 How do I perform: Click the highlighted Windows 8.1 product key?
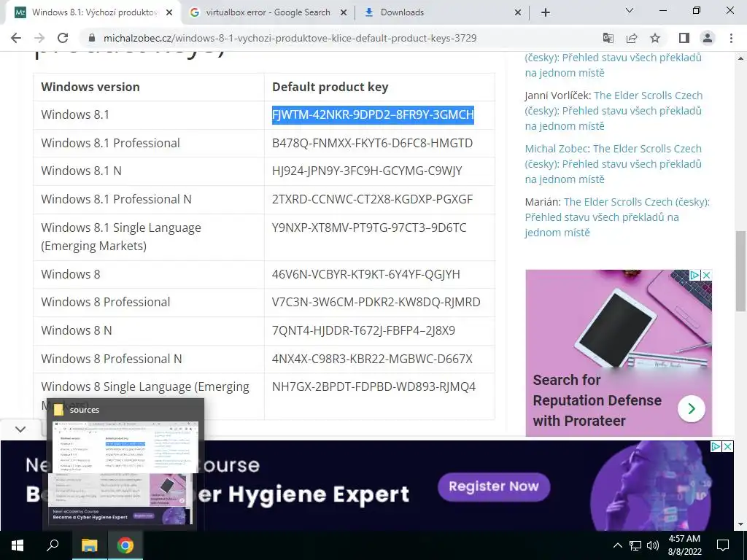click(x=373, y=114)
